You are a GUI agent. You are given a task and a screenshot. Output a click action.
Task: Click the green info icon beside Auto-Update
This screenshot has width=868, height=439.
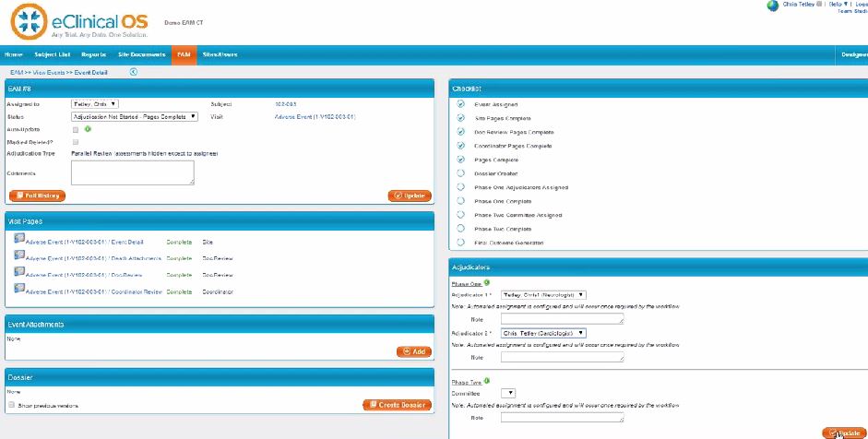[x=88, y=130]
